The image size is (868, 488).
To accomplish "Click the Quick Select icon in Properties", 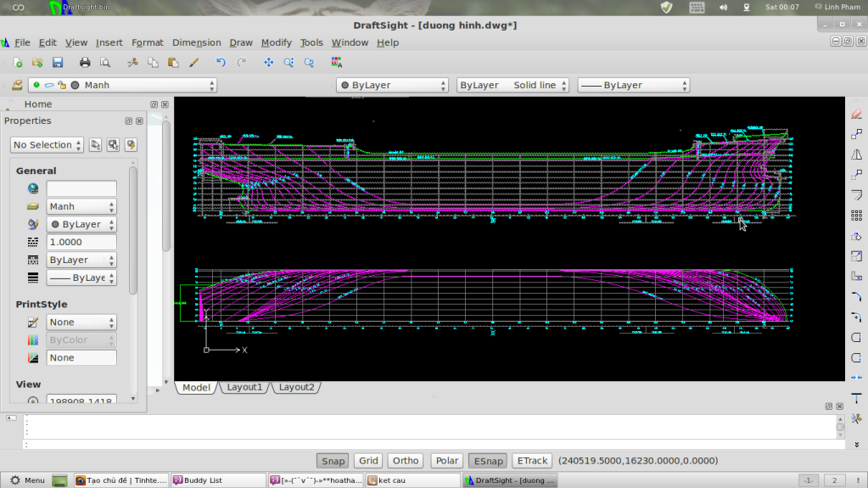I will tap(131, 145).
